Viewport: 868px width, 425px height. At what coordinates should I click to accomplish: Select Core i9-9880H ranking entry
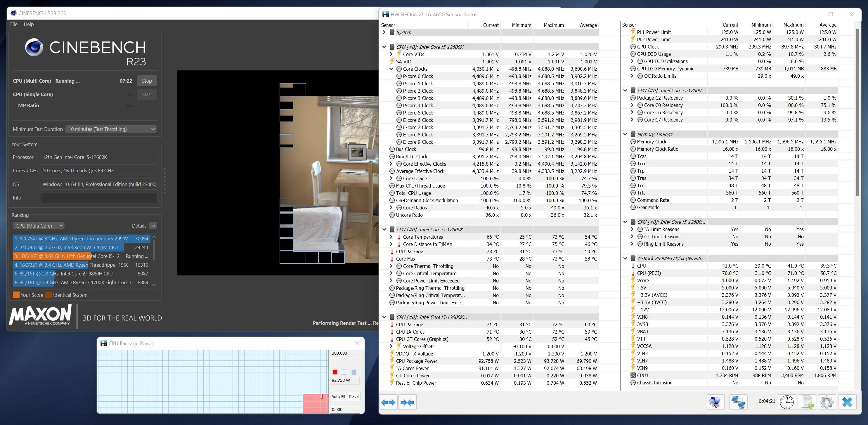tap(82, 273)
